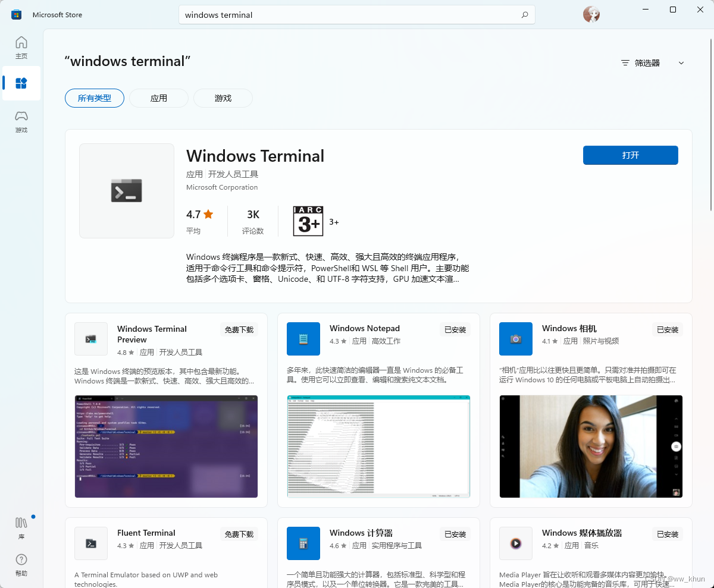Open the Library (库) sidebar icon
The width and height of the screenshot is (714, 588).
(x=21, y=527)
